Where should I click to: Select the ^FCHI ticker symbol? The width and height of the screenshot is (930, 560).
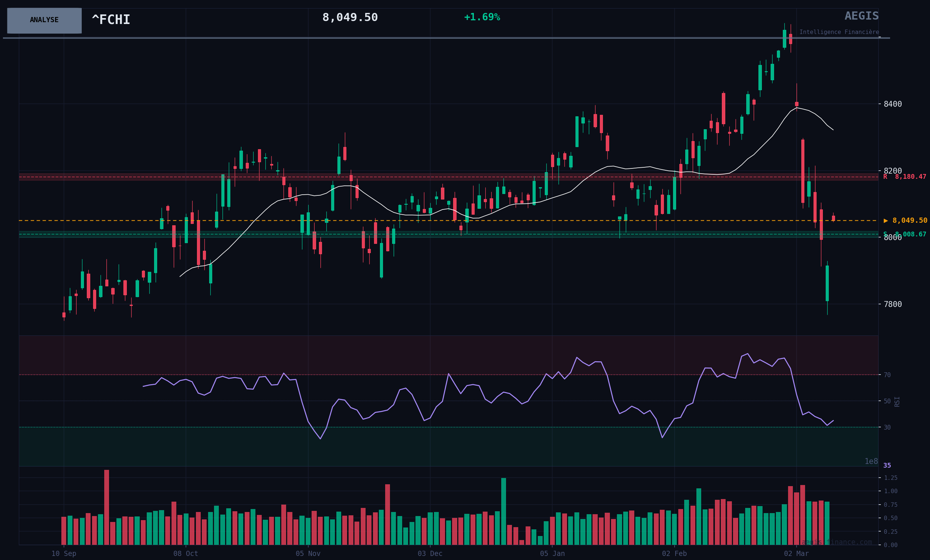click(x=111, y=20)
